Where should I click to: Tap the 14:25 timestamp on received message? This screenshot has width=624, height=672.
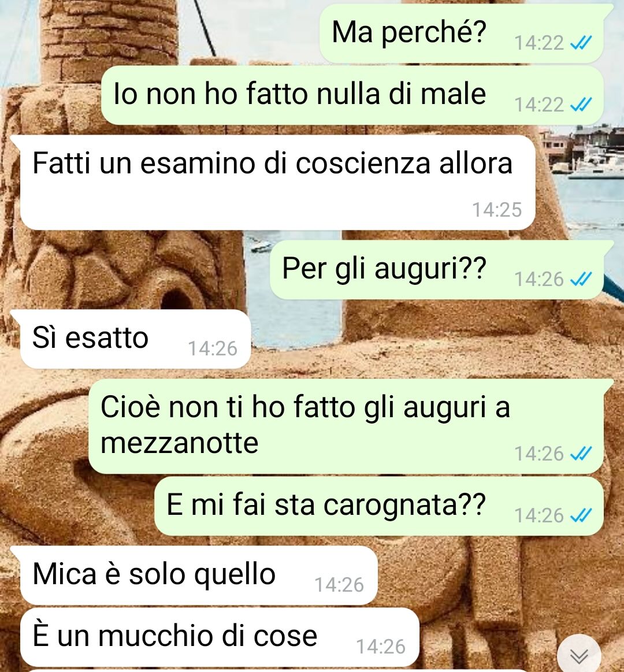click(x=497, y=210)
